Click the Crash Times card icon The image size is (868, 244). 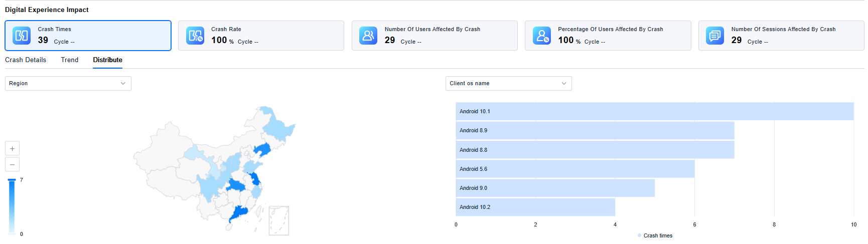coord(22,36)
